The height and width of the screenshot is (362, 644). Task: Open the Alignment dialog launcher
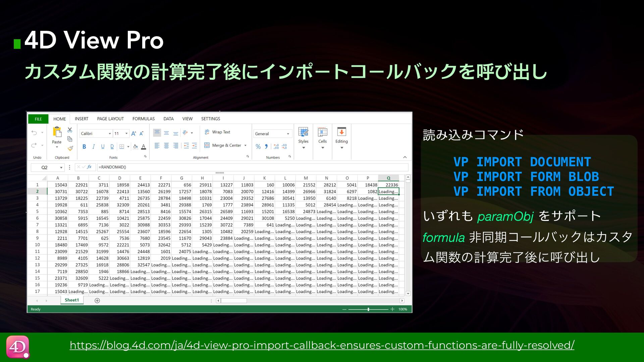[x=248, y=157]
